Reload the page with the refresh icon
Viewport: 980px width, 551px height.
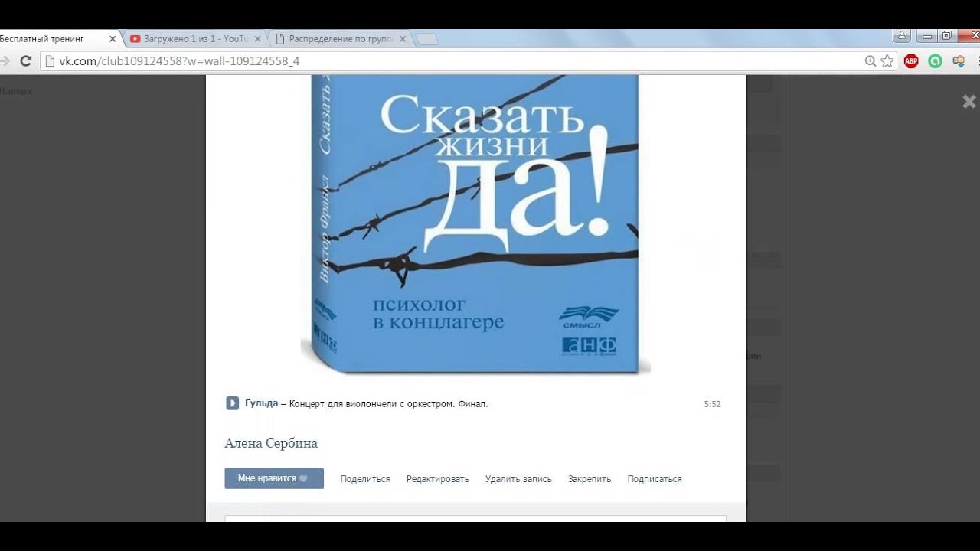[25, 61]
